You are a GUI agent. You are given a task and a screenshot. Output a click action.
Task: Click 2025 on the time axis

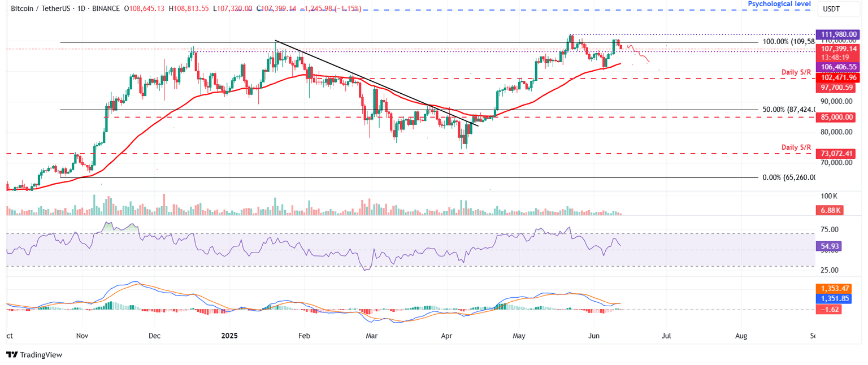(x=229, y=335)
